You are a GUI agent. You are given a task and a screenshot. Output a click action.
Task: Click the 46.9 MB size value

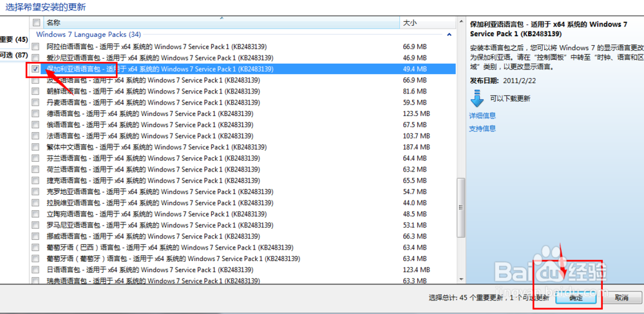(415, 57)
